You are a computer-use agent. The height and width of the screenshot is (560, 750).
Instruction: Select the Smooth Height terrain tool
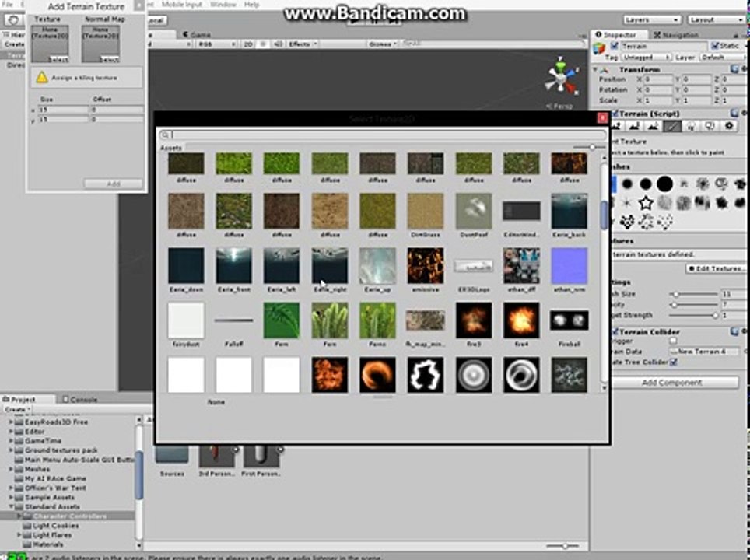coord(653,126)
